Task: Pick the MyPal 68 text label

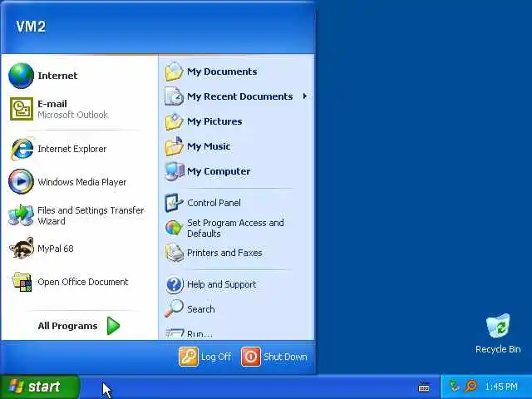Action: pyautogui.click(x=56, y=249)
